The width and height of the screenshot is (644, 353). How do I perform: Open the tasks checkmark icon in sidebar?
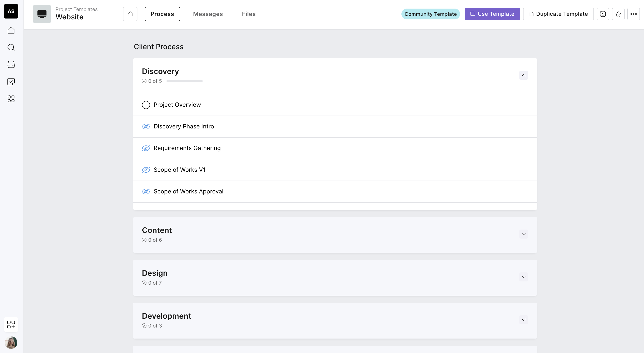click(11, 82)
